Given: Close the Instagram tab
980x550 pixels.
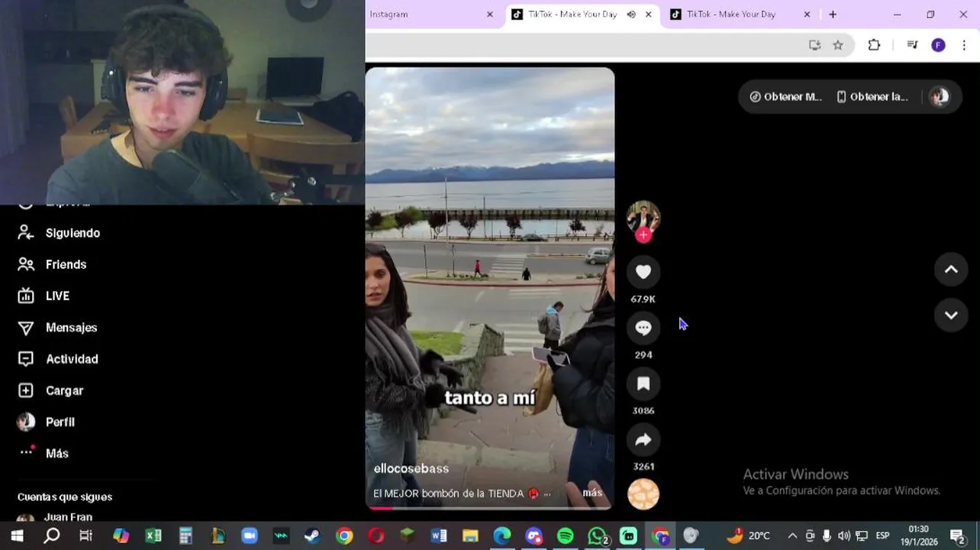Looking at the screenshot, I should [x=490, y=14].
